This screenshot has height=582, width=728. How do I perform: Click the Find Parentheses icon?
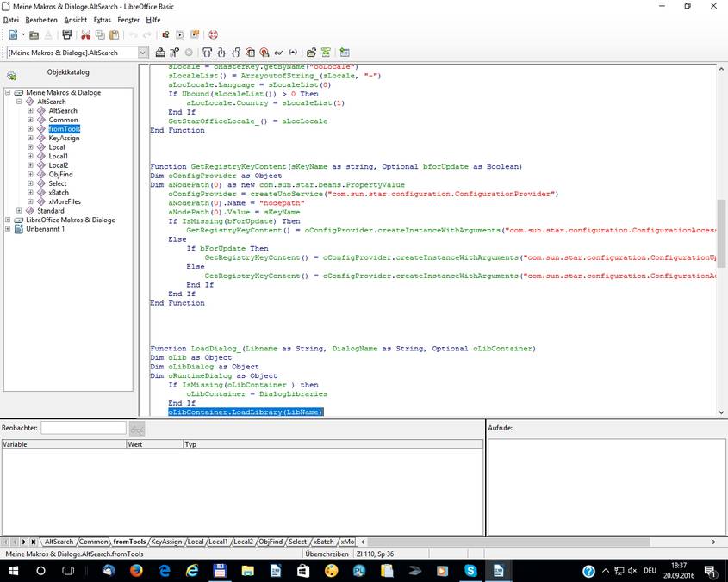pyautogui.click(x=293, y=53)
